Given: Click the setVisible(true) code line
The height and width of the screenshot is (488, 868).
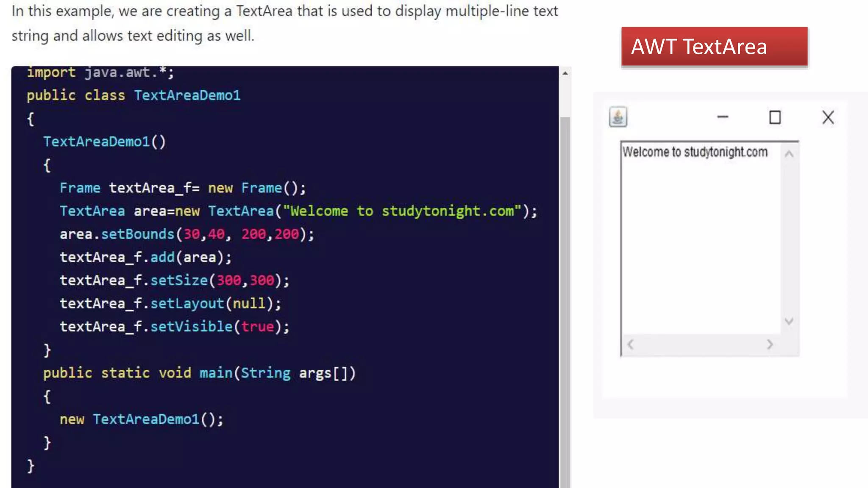Looking at the screenshot, I should [x=174, y=327].
